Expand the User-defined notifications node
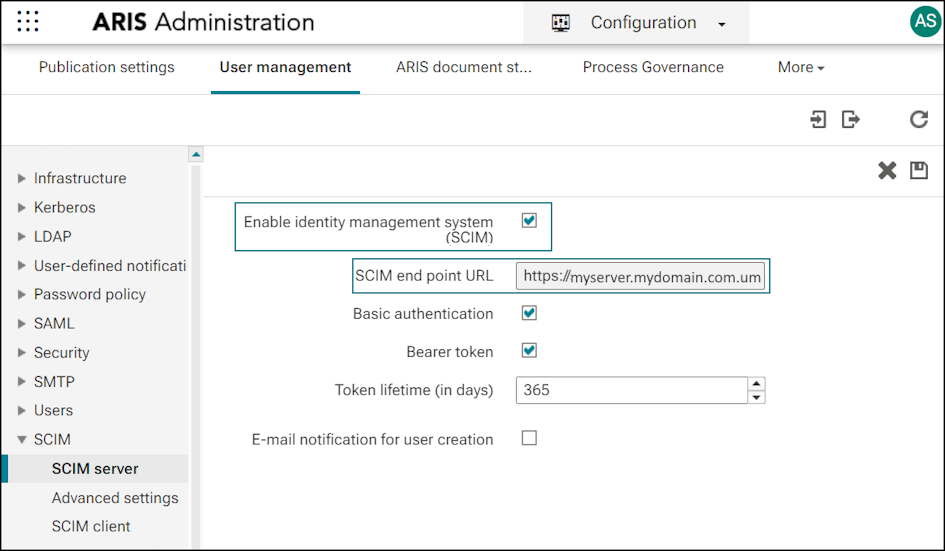The image size is (945, 551). pyautogui.click(x=22, y=265)
